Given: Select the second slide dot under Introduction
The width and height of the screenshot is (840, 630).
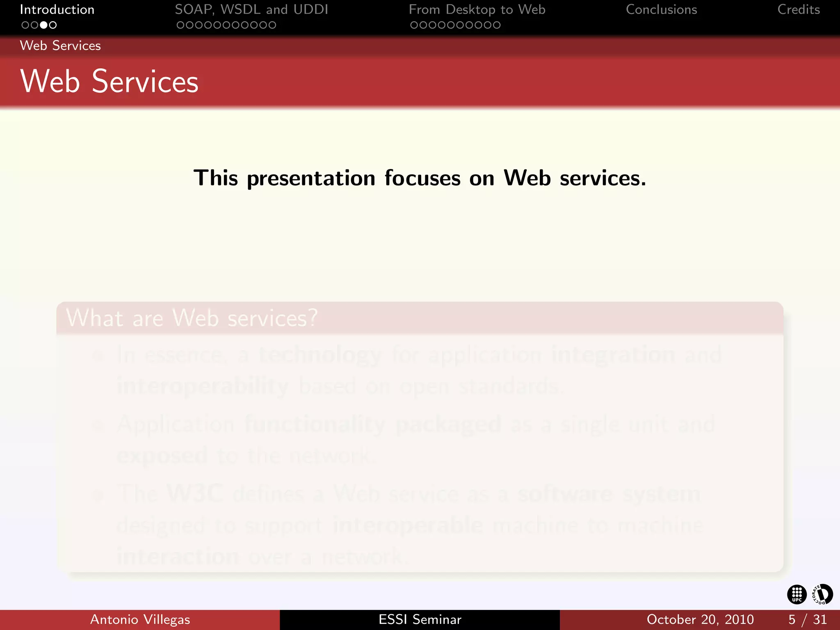Looking at the screenshot, I should [x=34, y=25].
